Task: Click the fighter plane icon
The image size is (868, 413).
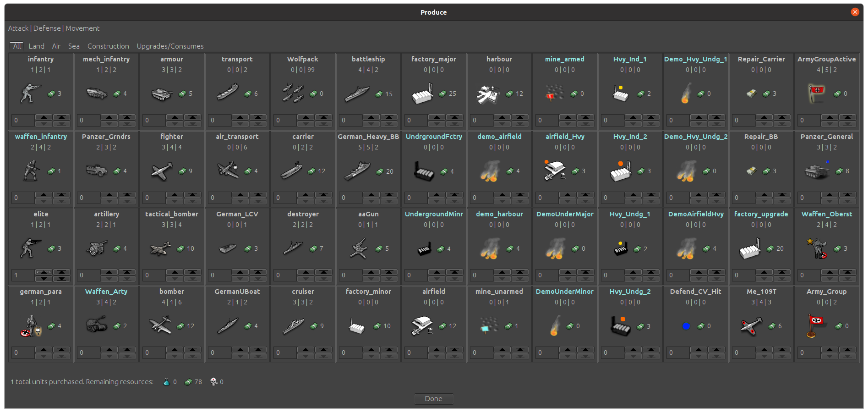Action: point(162,171)
